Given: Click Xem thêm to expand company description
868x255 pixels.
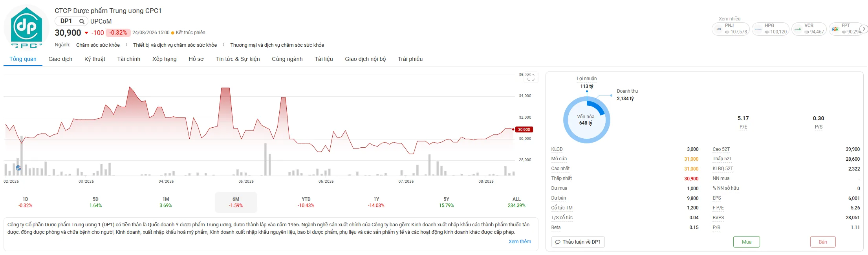Looking at the screenshot, I should pos(520,242).
